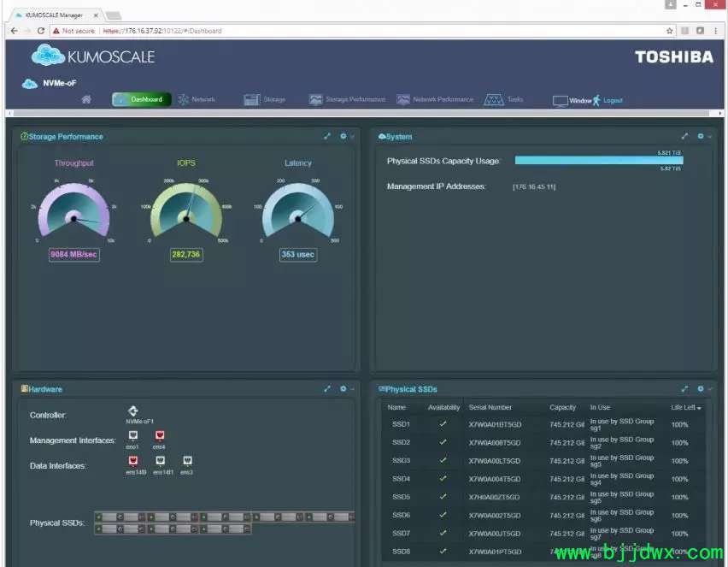
Task: Click the Name column header
Action: (396, 408)
